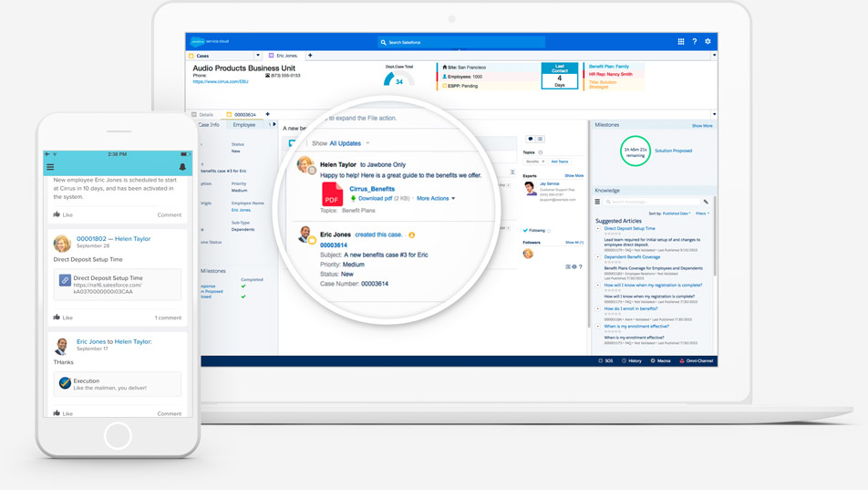868x490 pixels.
Task: Open the History footer utility
Action: pyautogui.click(x=632, y=360)
